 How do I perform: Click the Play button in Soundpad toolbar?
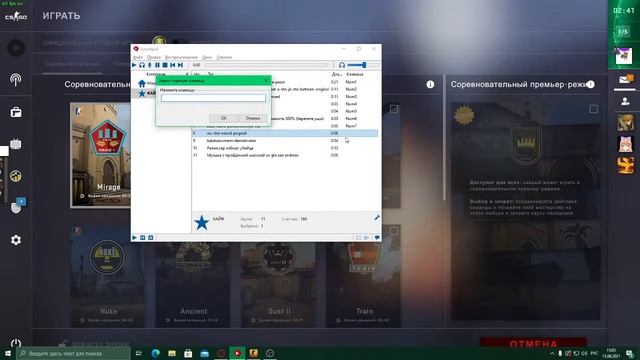134,65
